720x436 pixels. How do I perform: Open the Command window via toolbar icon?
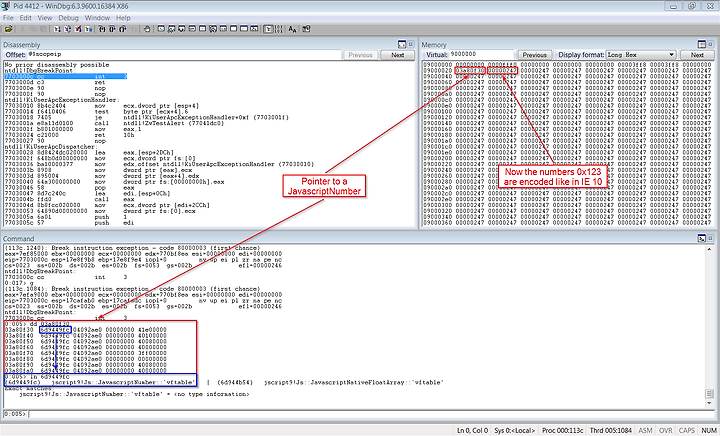coord(161,29)
